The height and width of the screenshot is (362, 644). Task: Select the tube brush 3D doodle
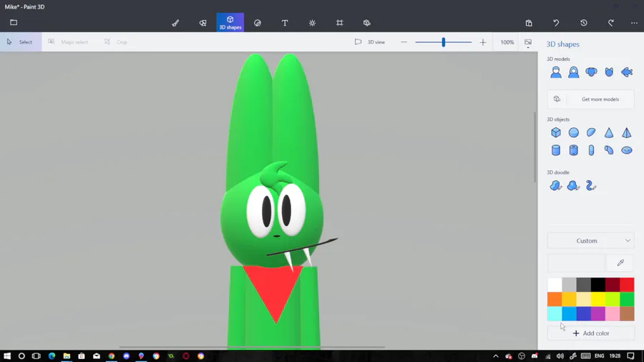pyautogui.click(x=591, y=186)
